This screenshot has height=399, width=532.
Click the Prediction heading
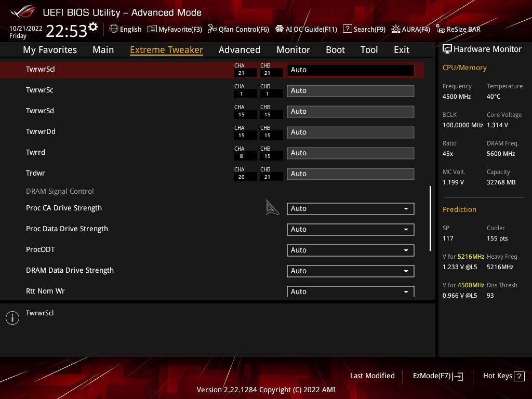click(459, 209)
